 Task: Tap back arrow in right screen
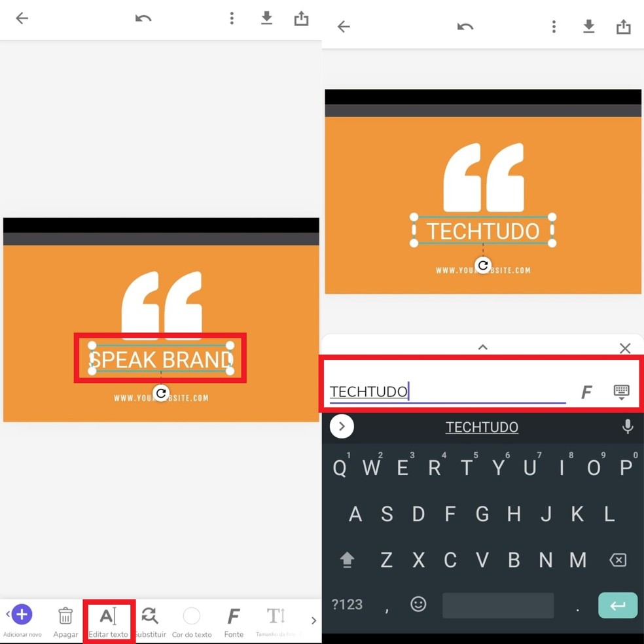click(344, 27)
